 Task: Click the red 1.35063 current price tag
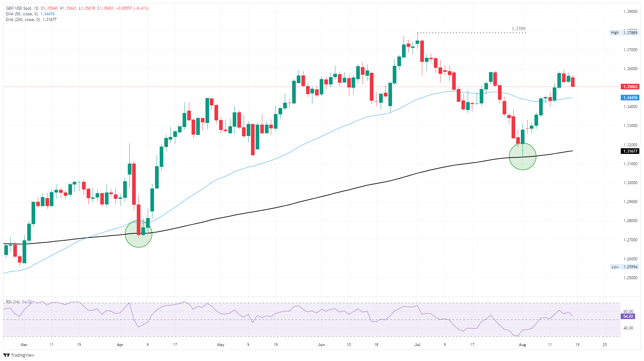(630, 87)
